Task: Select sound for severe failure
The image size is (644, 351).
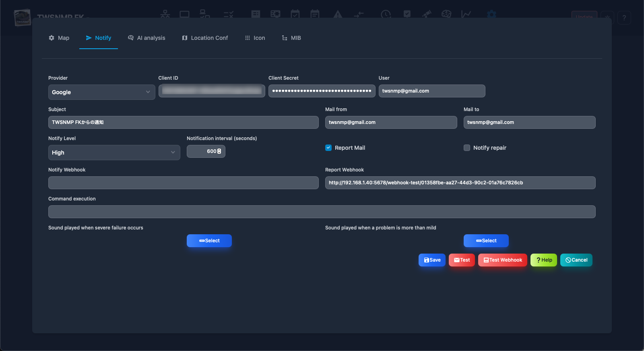Action: 209,241
